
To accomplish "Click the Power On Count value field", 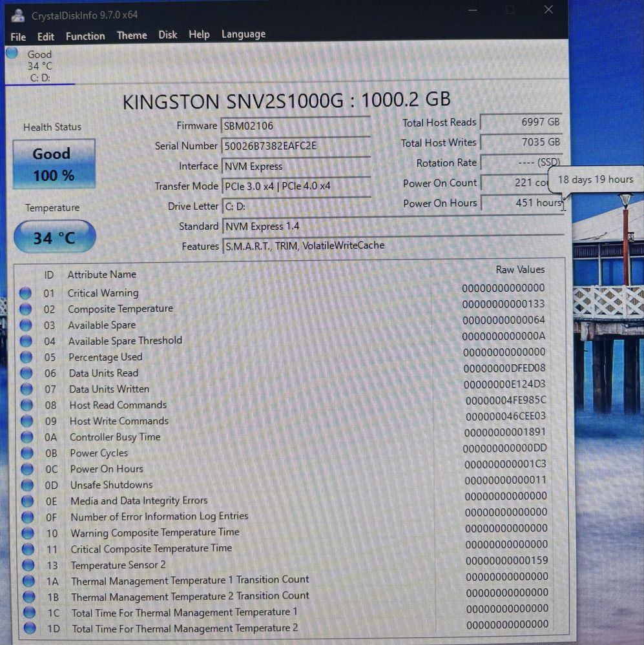I will click(x=515, y=182).
